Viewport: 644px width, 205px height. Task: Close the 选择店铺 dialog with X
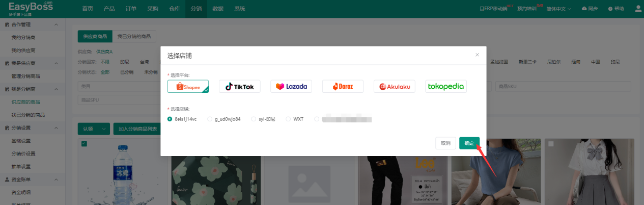coord(477,55)
